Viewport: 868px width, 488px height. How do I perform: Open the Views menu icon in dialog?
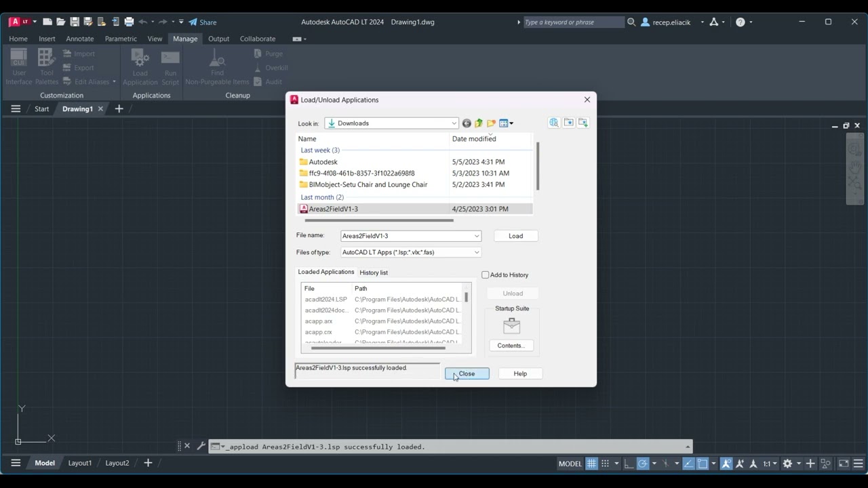point(506,123)
